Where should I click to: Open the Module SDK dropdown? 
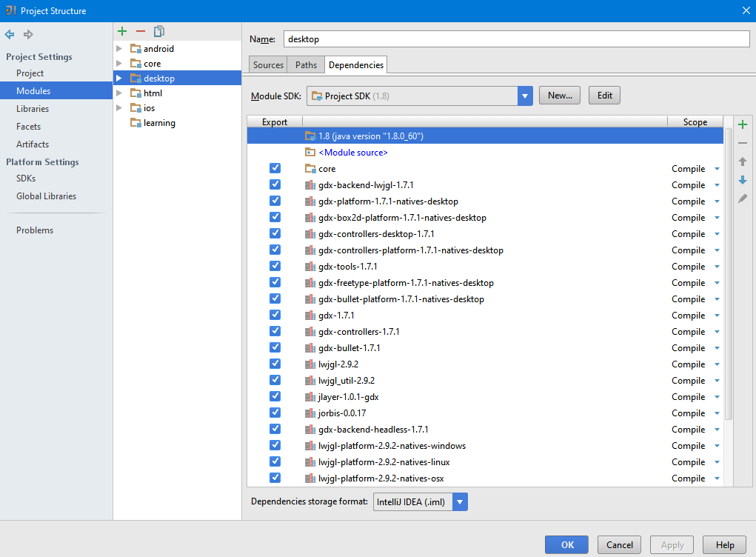(x=525, y=95)
